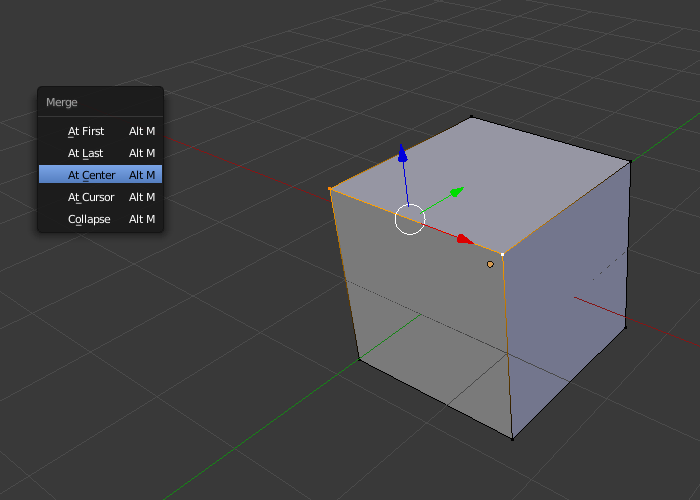This screenshot has width=700, height=500.
Task: Click the blue Z-axis gizmo arrow
Action: tap(402, 153)
